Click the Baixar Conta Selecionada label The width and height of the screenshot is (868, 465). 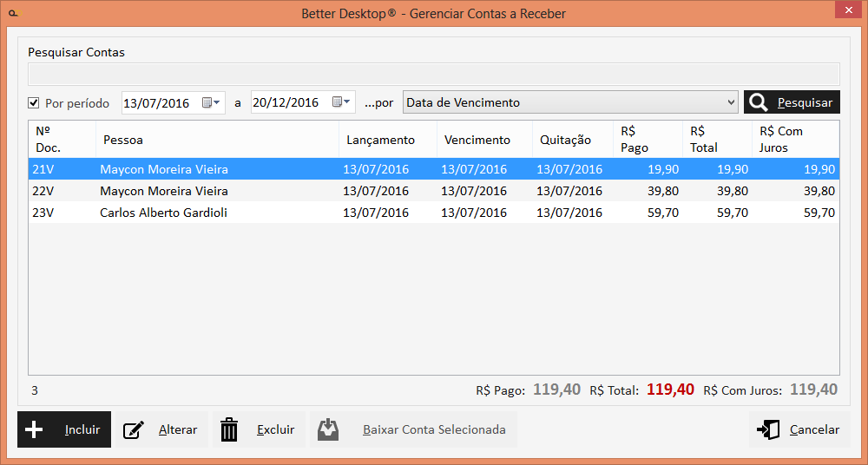click(x=434, y=429)
